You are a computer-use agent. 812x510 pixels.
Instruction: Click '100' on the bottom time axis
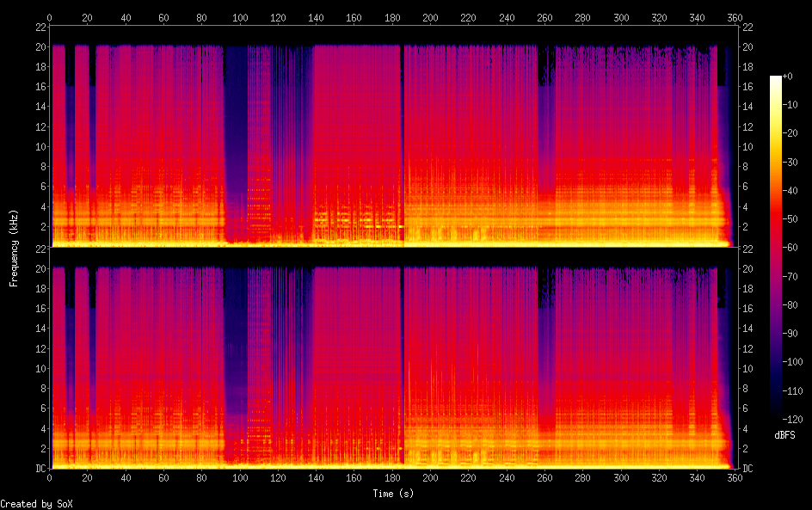point(240,478)
